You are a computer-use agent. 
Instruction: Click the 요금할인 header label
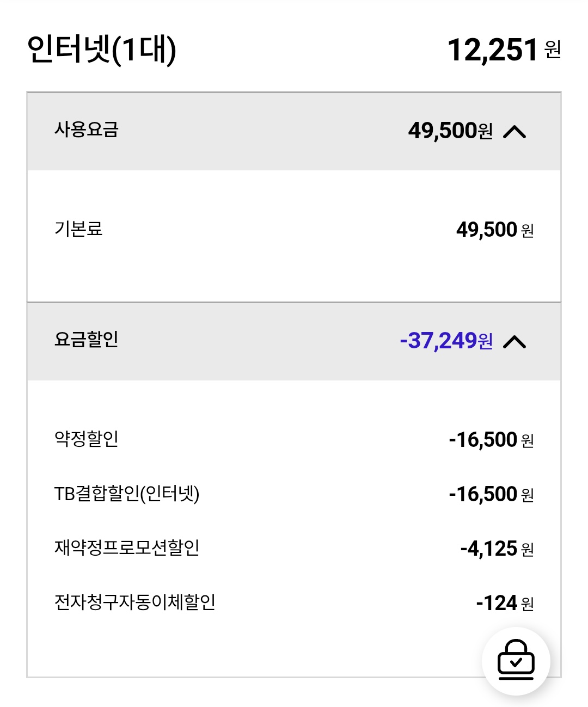[86, 340]
